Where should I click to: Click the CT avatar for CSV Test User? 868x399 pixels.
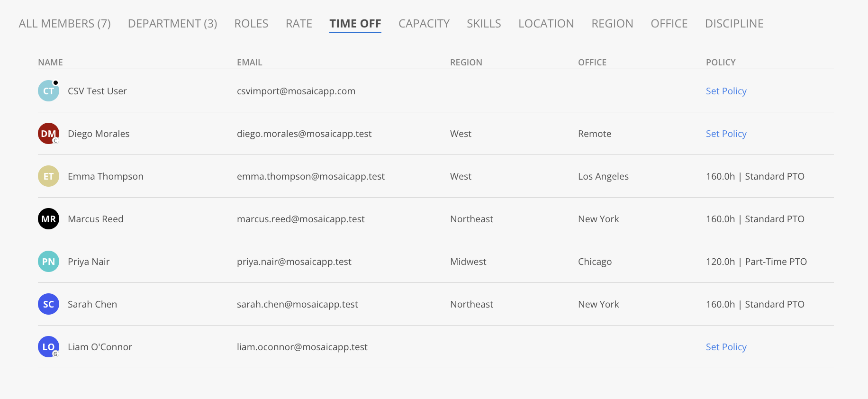48,91
